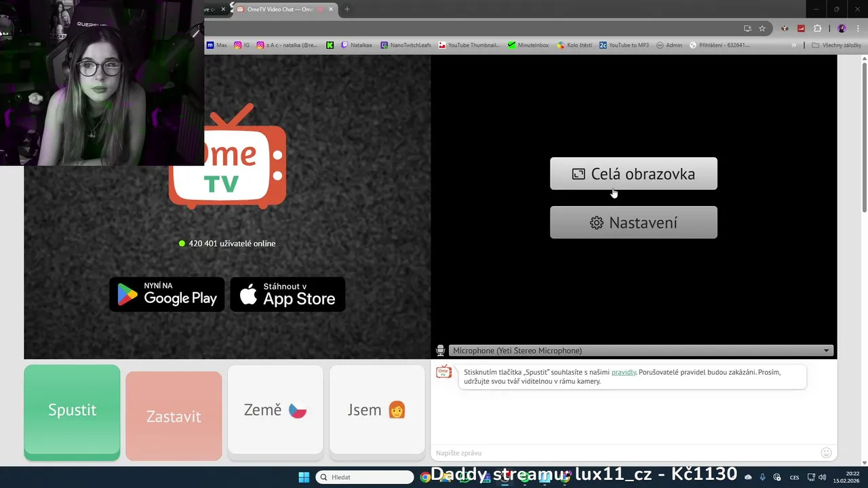Click the CES keyboard language indicator
868x488 pixels.
pos(794,477)
